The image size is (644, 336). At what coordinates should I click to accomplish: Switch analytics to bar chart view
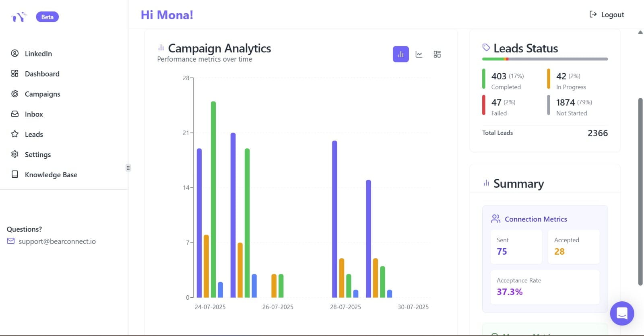click(x=400, y=54)
